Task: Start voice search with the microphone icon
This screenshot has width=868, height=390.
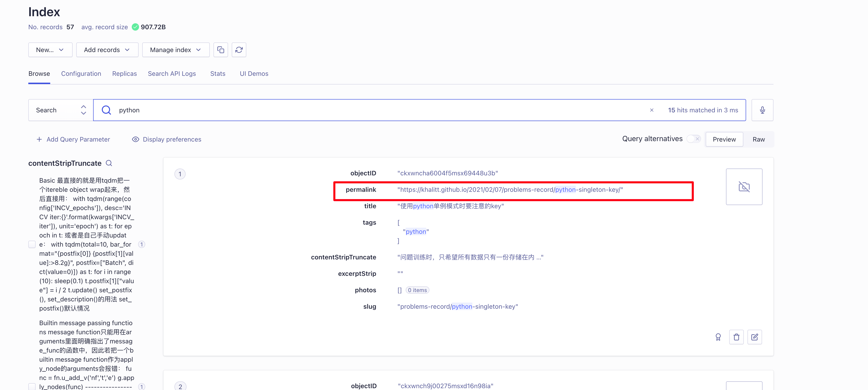Action: tap(762, 110)
